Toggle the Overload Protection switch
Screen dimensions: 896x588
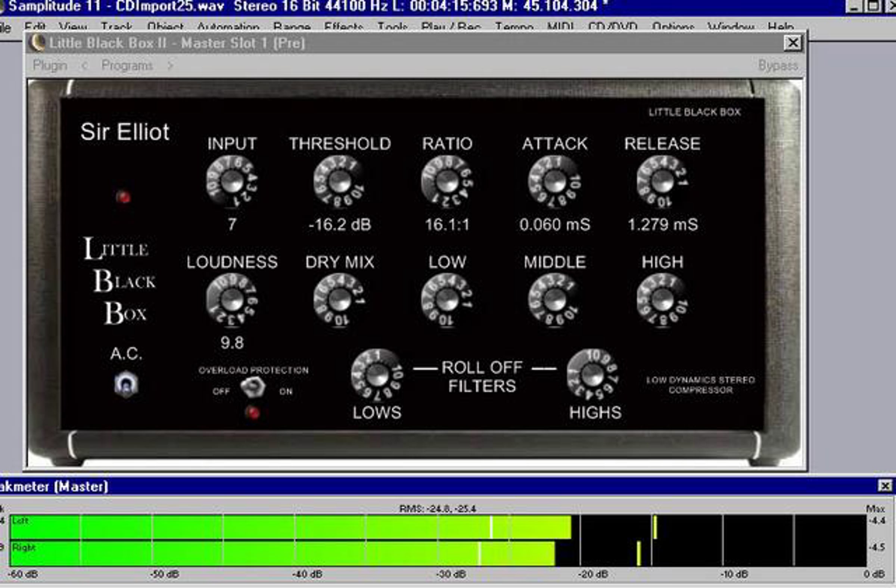coord(253,387)
